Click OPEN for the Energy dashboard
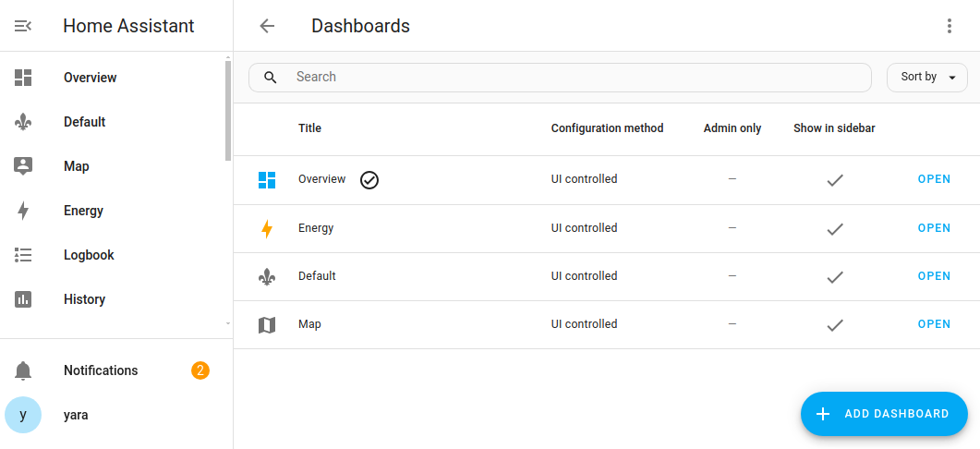 click(935, 228)
